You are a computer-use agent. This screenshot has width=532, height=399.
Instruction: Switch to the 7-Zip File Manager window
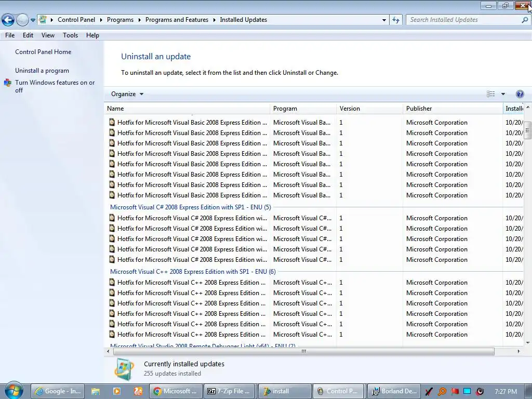point(230,391)
